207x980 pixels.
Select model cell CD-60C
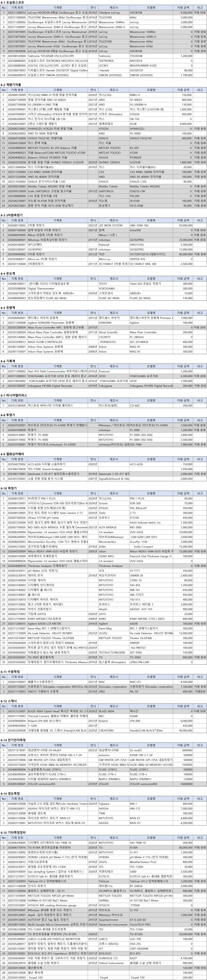pyautogui.click(x=151, y=406)
